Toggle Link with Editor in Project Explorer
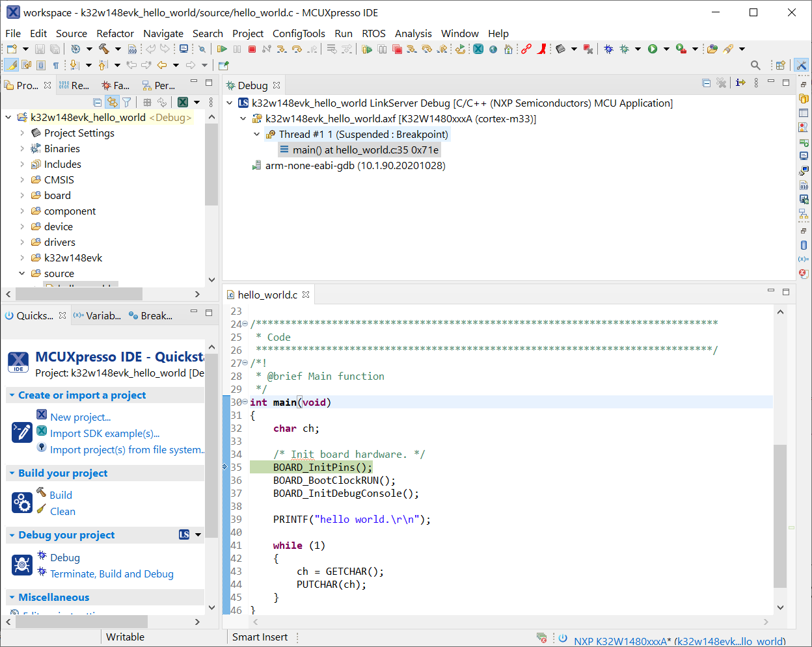 [x=113, y=102]
